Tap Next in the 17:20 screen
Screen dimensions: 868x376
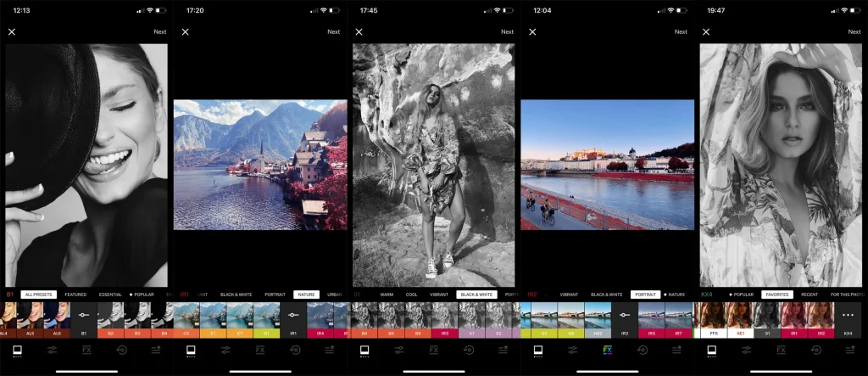(x=333, y=32)
